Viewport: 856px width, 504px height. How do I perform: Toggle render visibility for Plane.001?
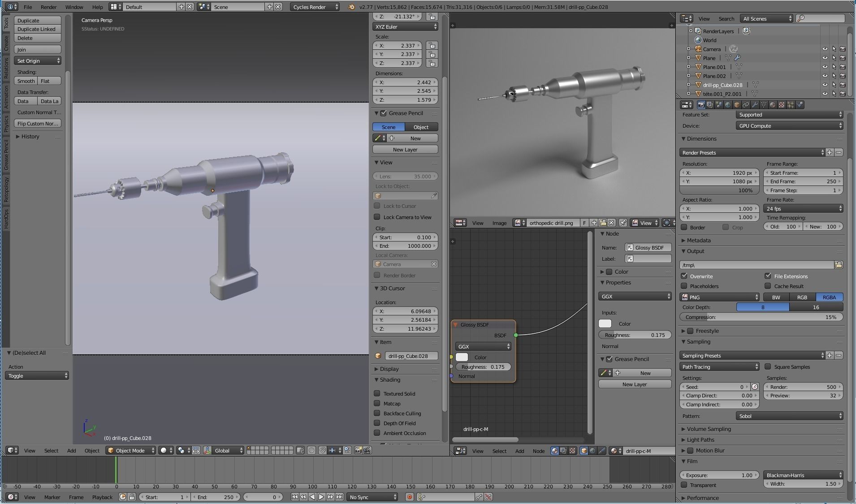point(843,67)
